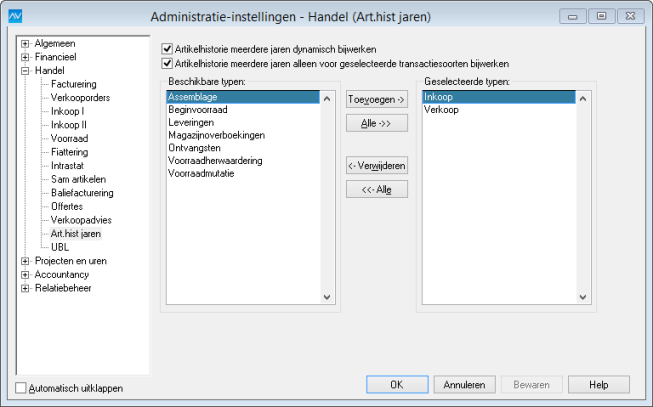Open the Facturering settings page
Screen dimensions: 653x407
(x=74, y=84)
